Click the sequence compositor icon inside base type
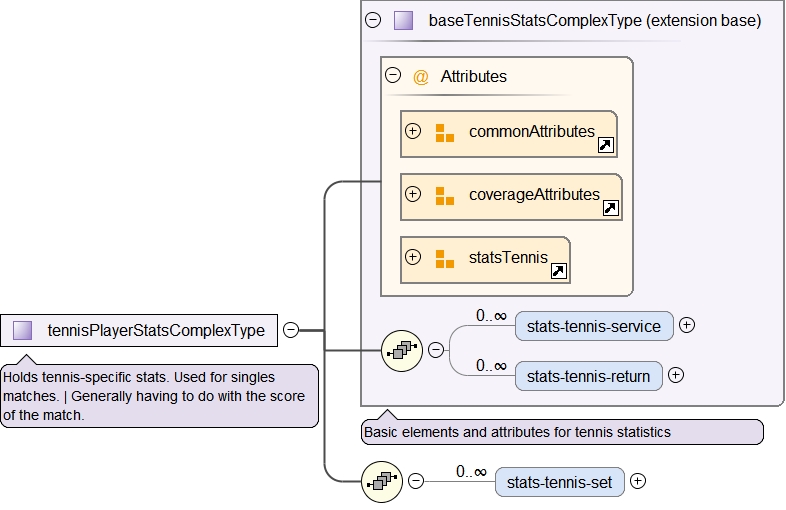786x510 pixels. (x=401, y=350)
